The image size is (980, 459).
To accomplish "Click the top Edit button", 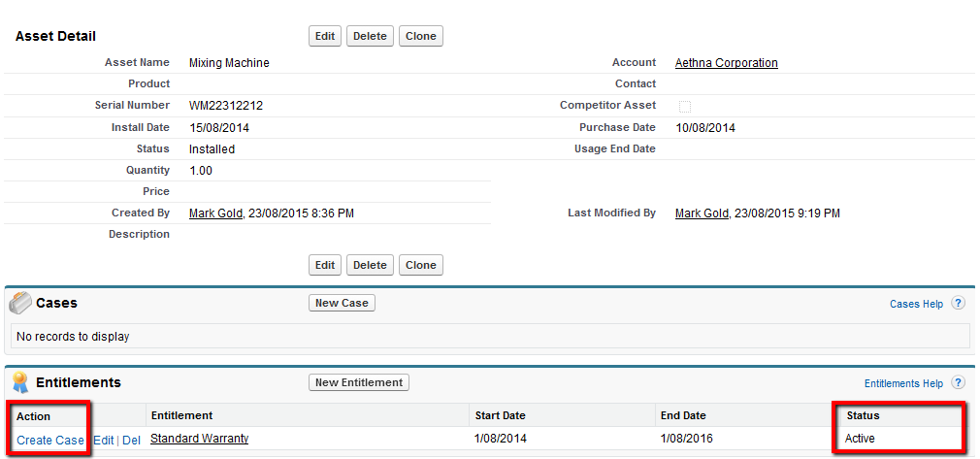I will pyautogui.click(x=325, y=36).
